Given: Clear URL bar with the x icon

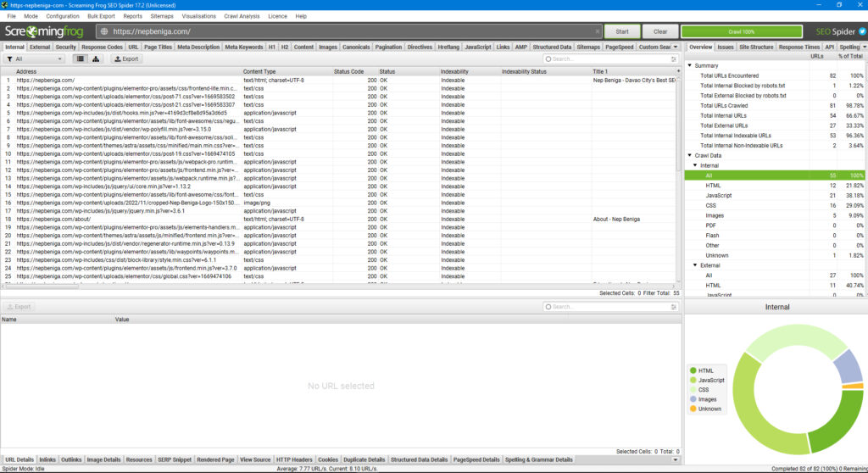Looking at the screenshot, I should (x=598, y=31).
